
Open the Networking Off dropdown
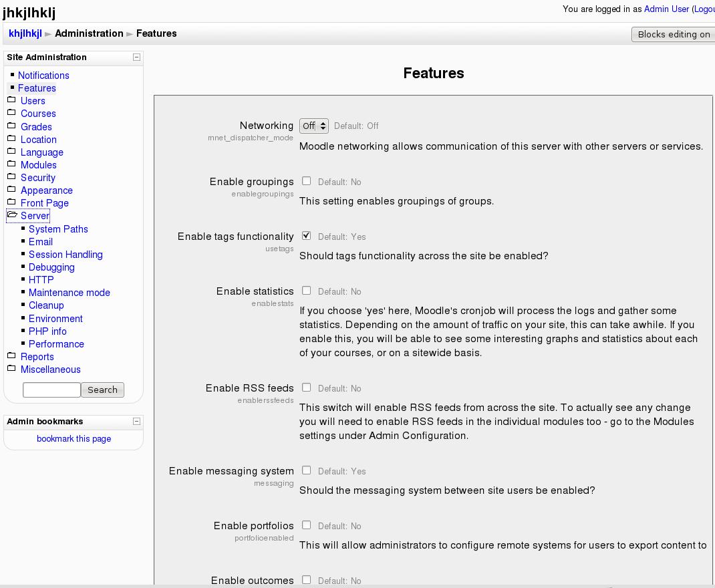tap(313, 126)
